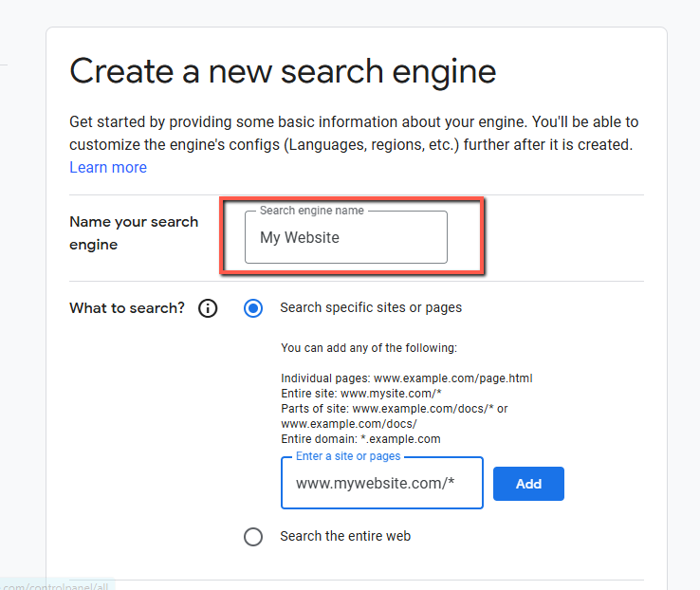Screen dimensions: 700x590
Task: Select Search the entire web radio button
Action: coord(253,537)
